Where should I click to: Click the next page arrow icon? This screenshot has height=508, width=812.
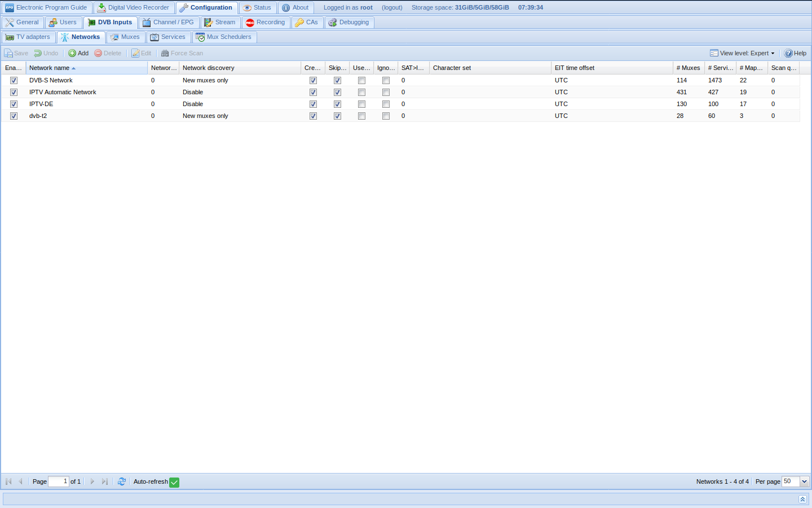pos(92,481)
